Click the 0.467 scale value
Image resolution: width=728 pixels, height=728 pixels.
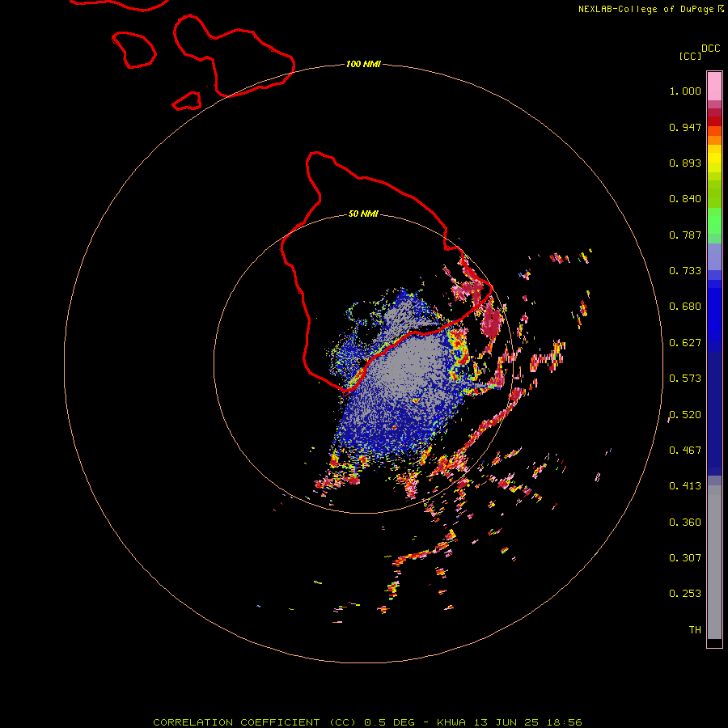[685, 451]
